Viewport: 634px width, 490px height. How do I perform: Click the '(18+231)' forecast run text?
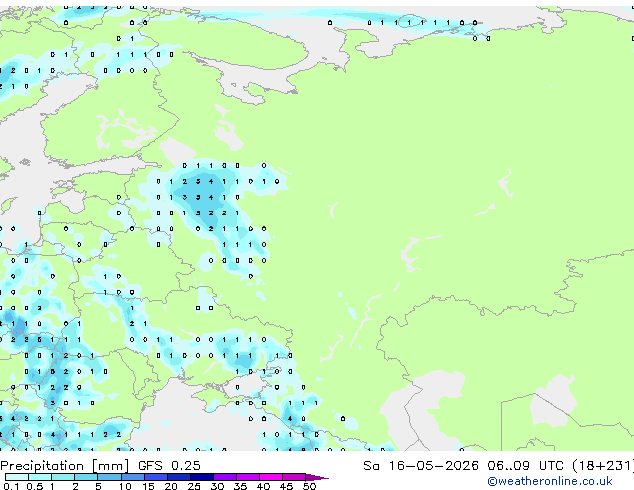coord(603,466)
